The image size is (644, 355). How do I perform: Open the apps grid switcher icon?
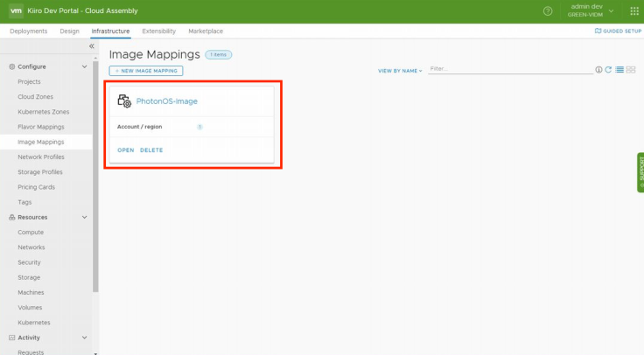634,11
